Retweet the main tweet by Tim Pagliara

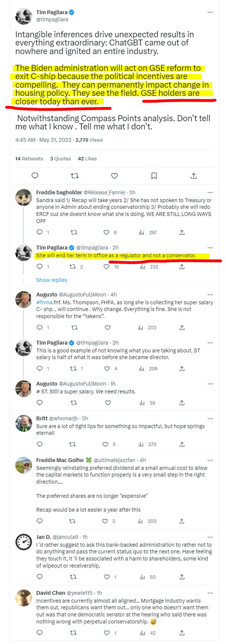pos(74,176)
